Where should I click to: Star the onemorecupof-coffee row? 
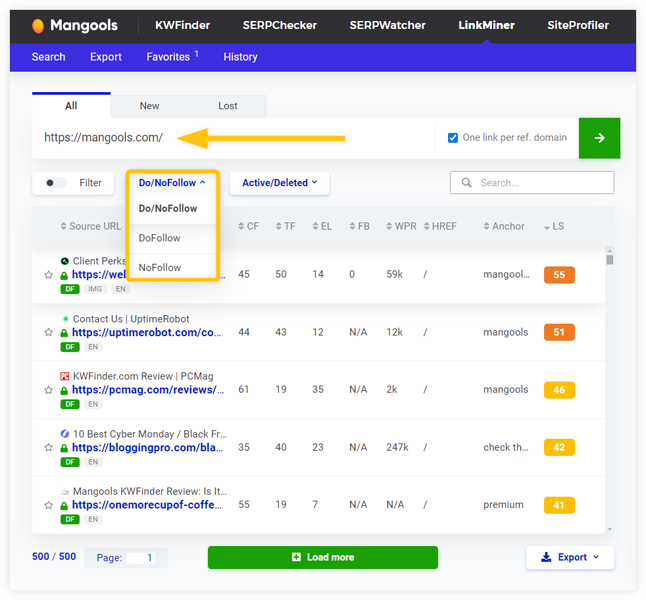(x=49, y=505)
